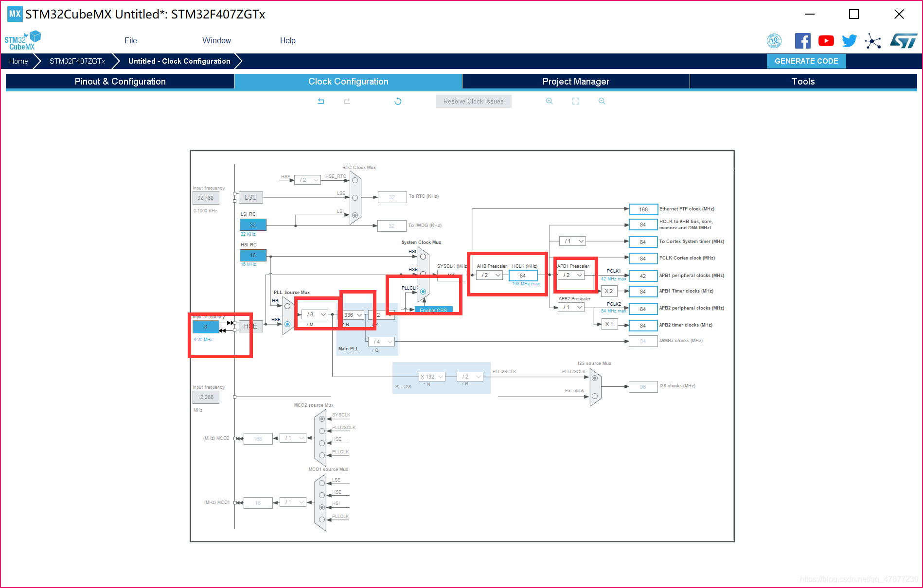The height and width of the screenshot is (588, 923).
Task: Click the ST company logo
Action: 904,41
